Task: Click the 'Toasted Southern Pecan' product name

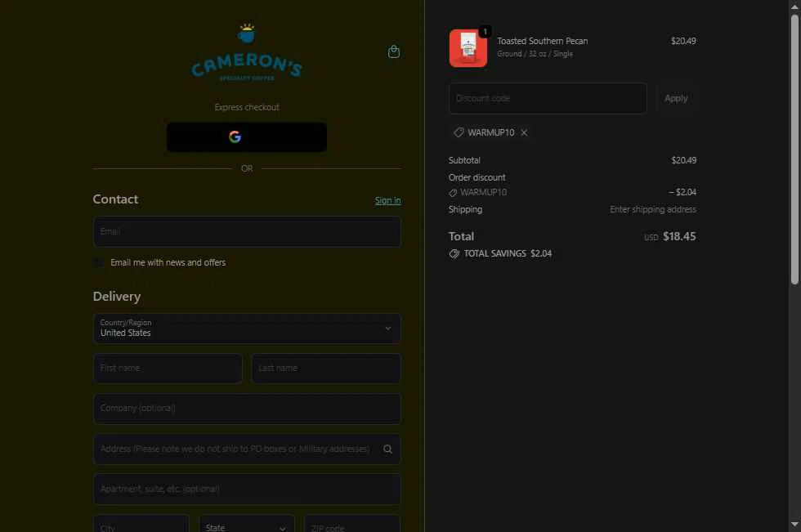Action: 543,41
